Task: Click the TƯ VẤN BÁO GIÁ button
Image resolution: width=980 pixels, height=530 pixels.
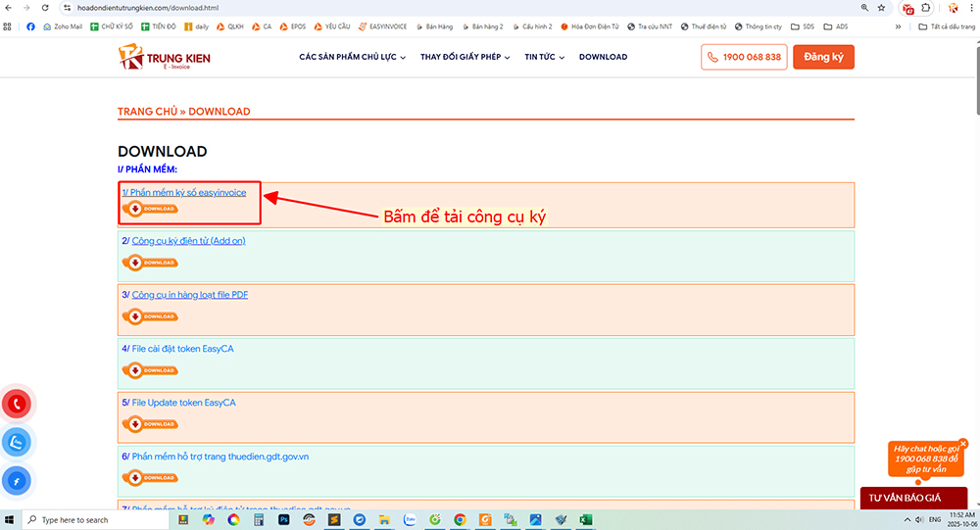Action: (913, 498)
